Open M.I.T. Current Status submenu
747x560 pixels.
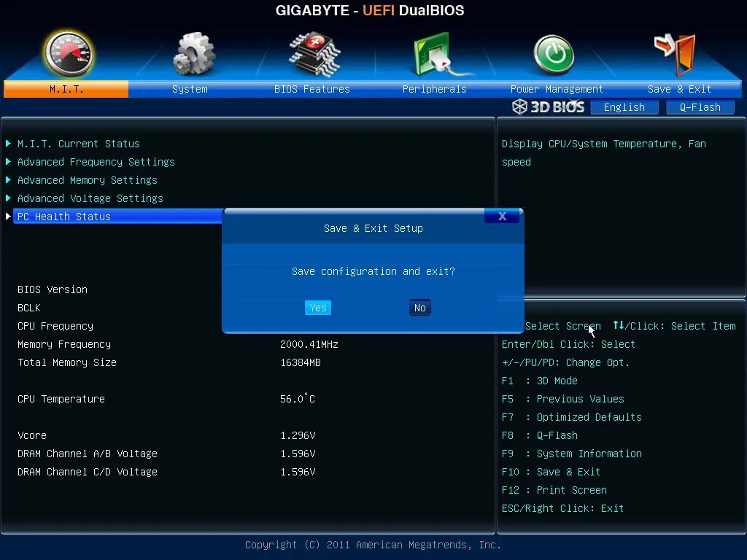pyautogui.click(x=79, y=144)
